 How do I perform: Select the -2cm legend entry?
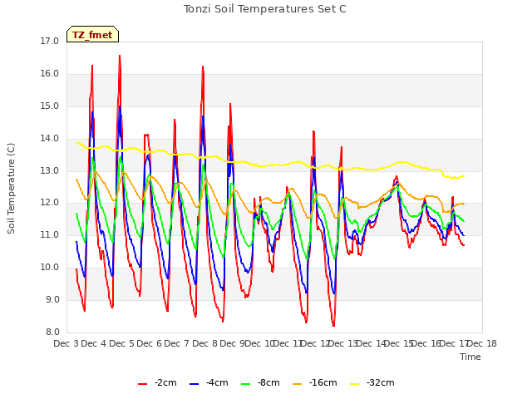[157, 383]
